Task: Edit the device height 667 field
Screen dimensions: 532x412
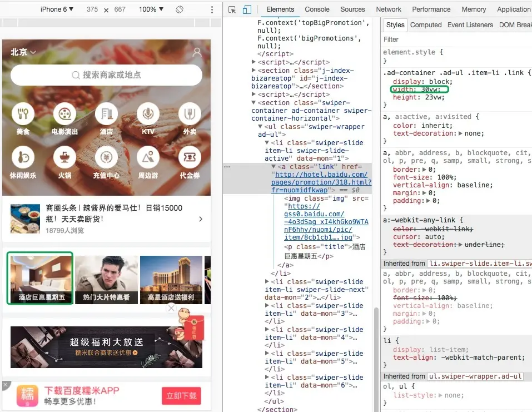Action: point(120,9)
